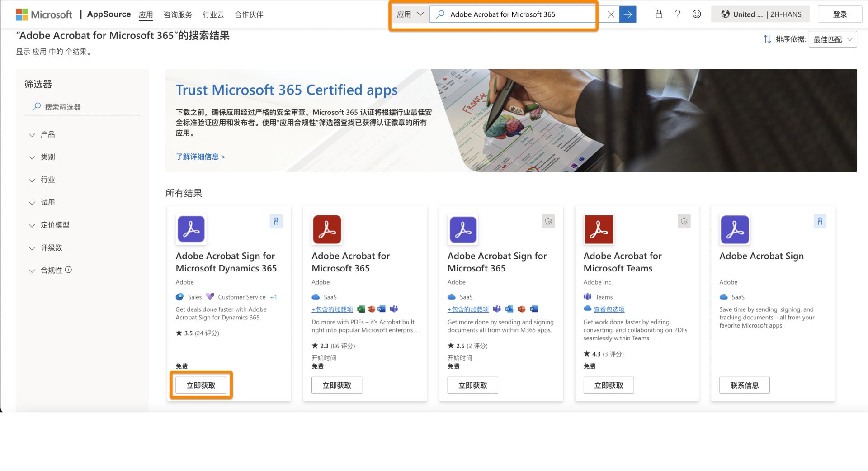Click PowerPoint add-in icon on Acrobat for Microsoft 365
868x471 pixels.
371,309
